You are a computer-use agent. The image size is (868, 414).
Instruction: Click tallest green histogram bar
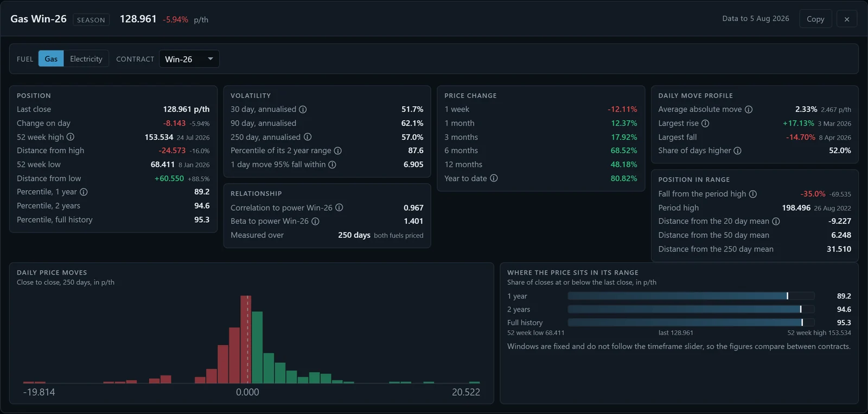coord(257,347)
